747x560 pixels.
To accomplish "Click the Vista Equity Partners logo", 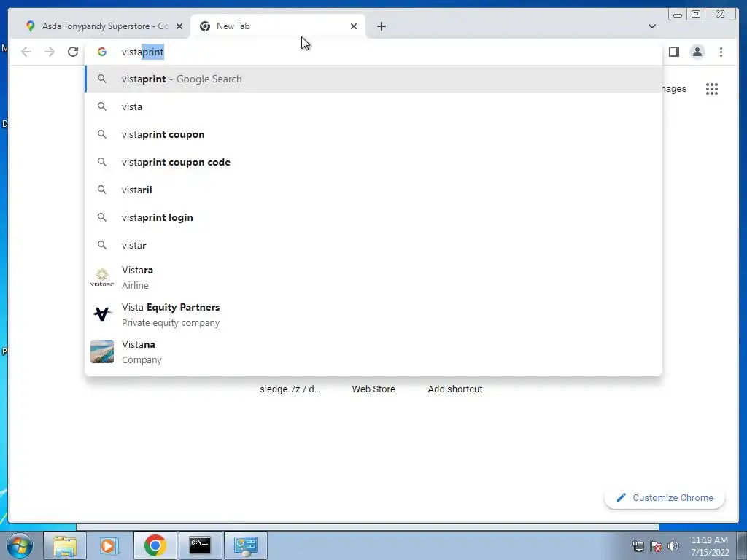I will point(102,314).
